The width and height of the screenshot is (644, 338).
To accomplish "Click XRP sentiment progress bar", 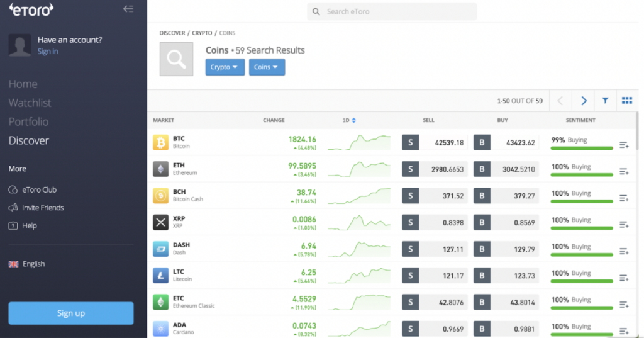I will 582,228.
